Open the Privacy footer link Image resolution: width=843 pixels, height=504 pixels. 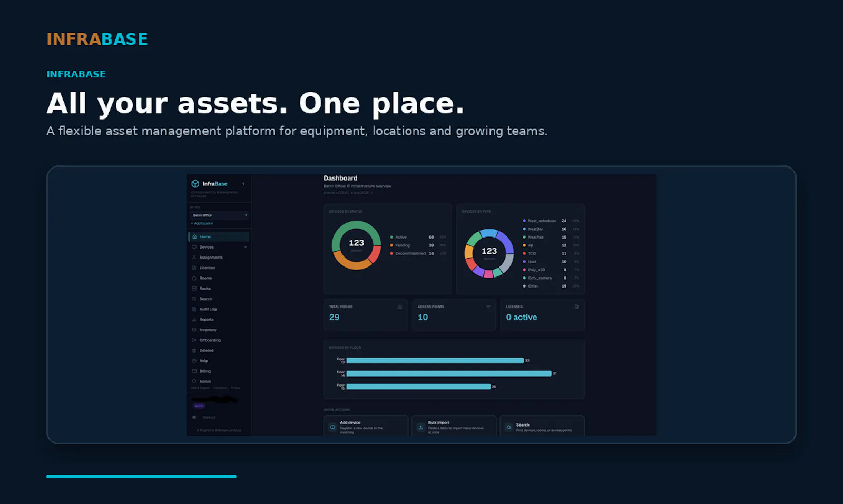[x=236, y=388]
